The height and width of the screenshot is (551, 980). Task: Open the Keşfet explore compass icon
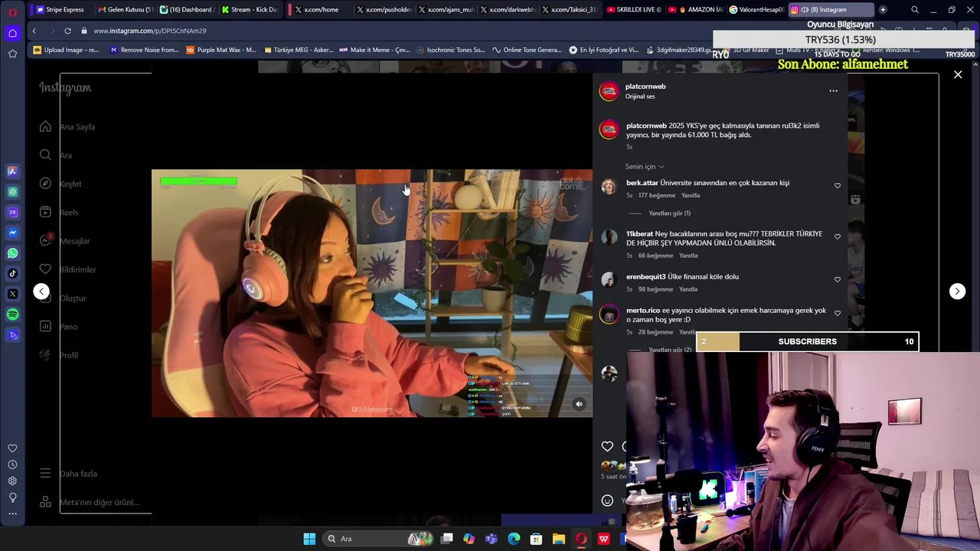click(45, 184)
